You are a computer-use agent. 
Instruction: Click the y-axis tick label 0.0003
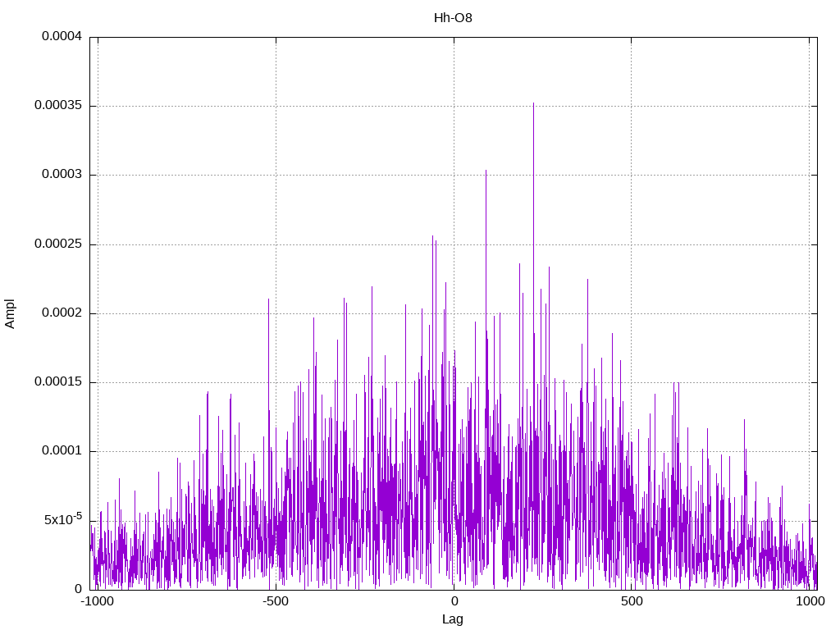(x=62, y=175)
